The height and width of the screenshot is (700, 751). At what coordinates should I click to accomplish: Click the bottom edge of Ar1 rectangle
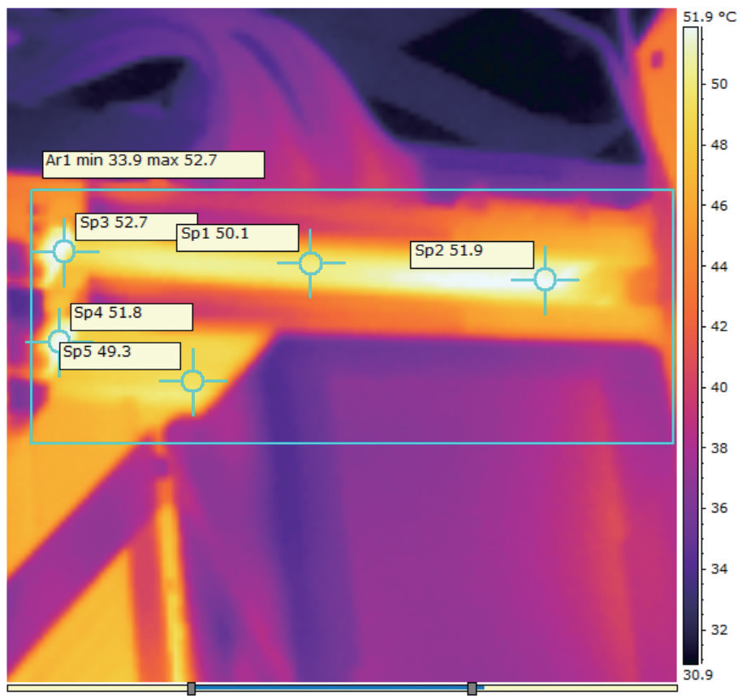pos(352,443)
